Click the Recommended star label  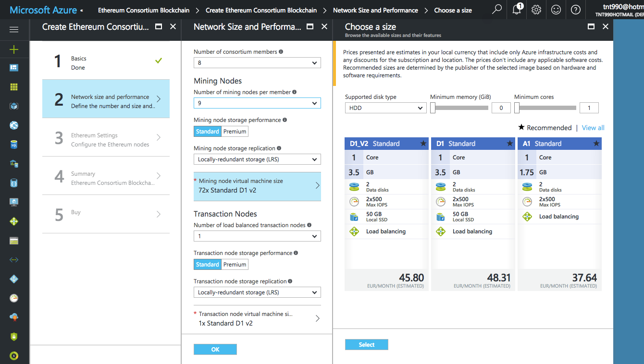(545, 128)
